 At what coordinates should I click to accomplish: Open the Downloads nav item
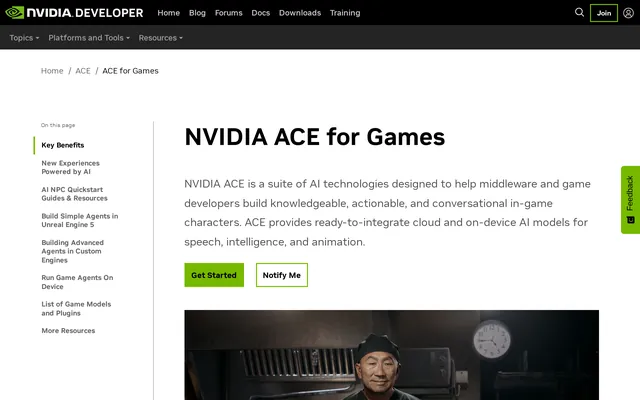300,13
